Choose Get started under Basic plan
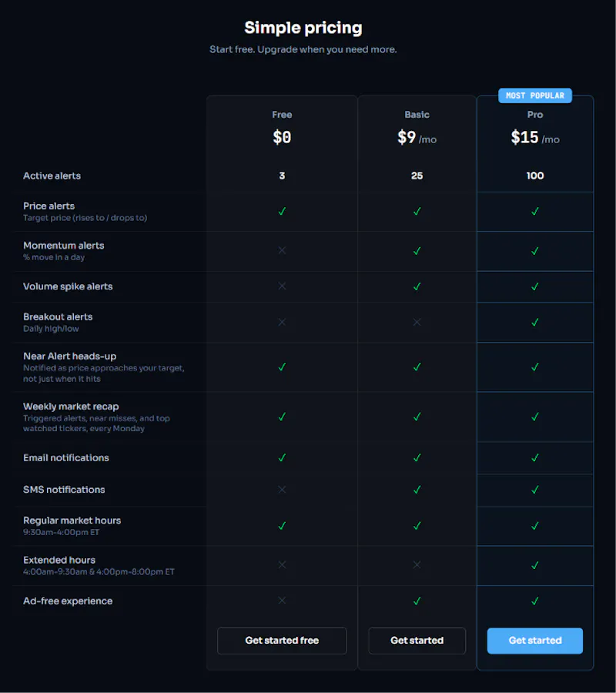This screenshot has width=616, height=693. tap(417, 641)
